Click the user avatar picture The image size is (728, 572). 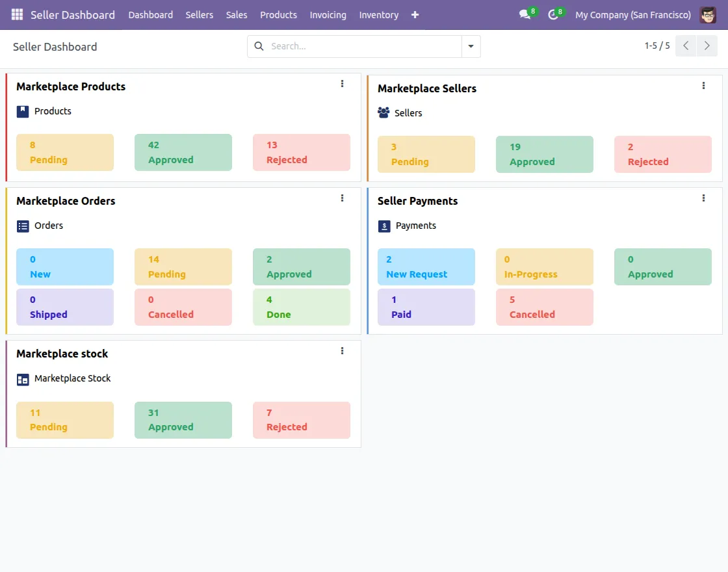coord(708,14)
